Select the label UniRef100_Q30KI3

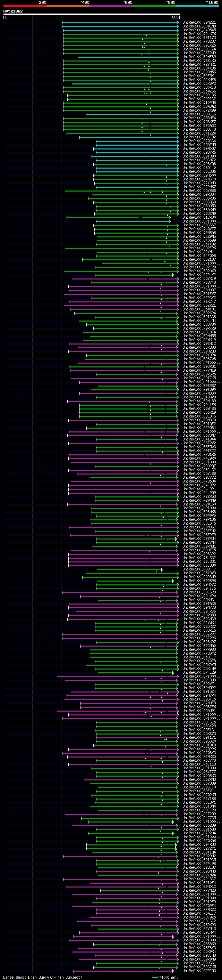199,88
